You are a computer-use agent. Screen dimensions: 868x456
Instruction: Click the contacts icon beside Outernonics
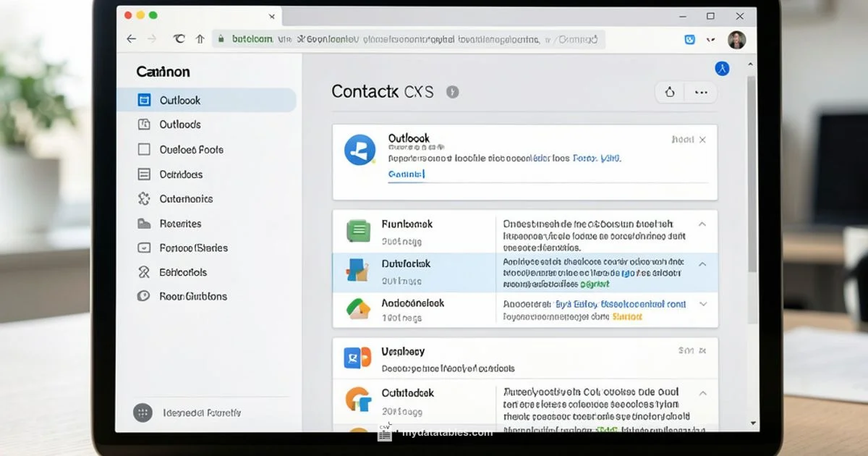click(145, 198)
